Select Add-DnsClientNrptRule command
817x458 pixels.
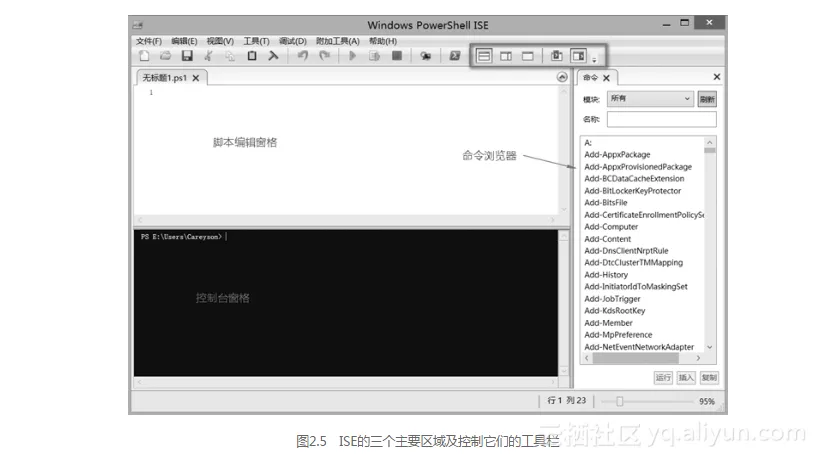point(626,251)
